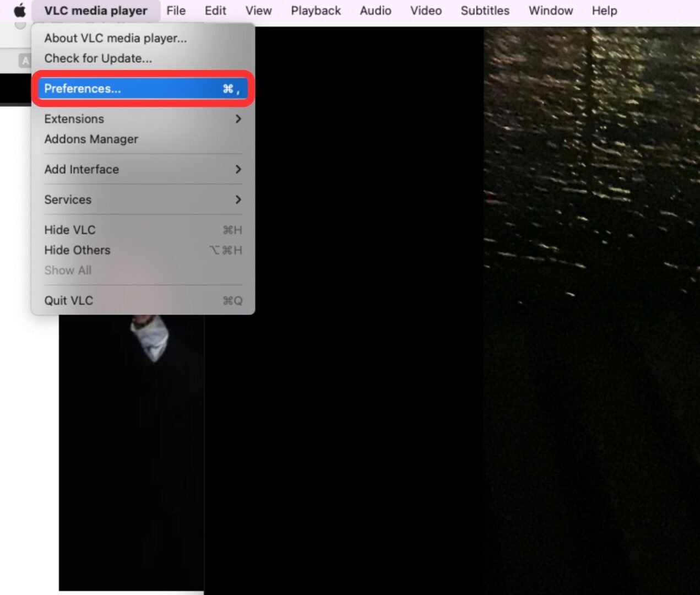Open the Video menu
Screen dimensions: 700x595
pyautogui.click(x=425, y=10)
